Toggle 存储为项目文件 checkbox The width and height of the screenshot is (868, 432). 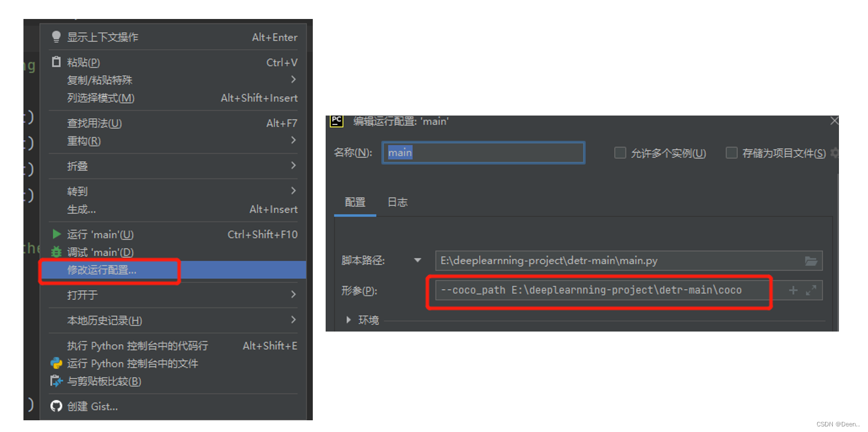point(731,153)
